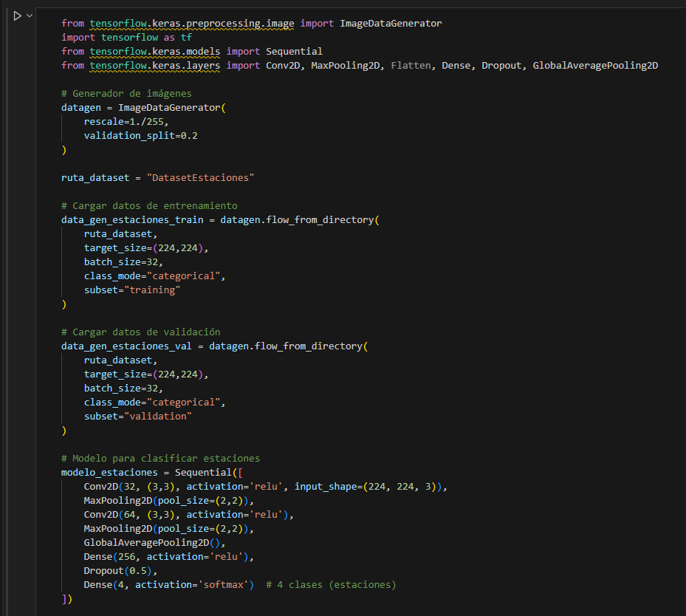Click the validation_split=0.2 argument
This screenshot has width=686, height=616.
140,135
